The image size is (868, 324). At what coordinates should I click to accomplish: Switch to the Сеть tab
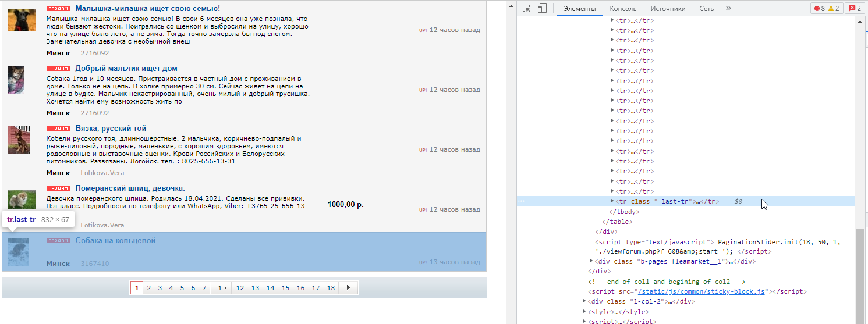pos(707,9)
